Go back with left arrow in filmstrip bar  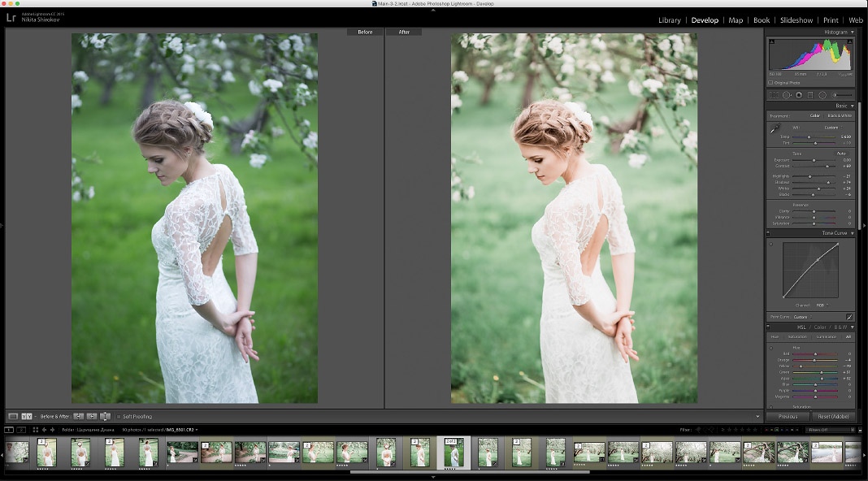44,430
